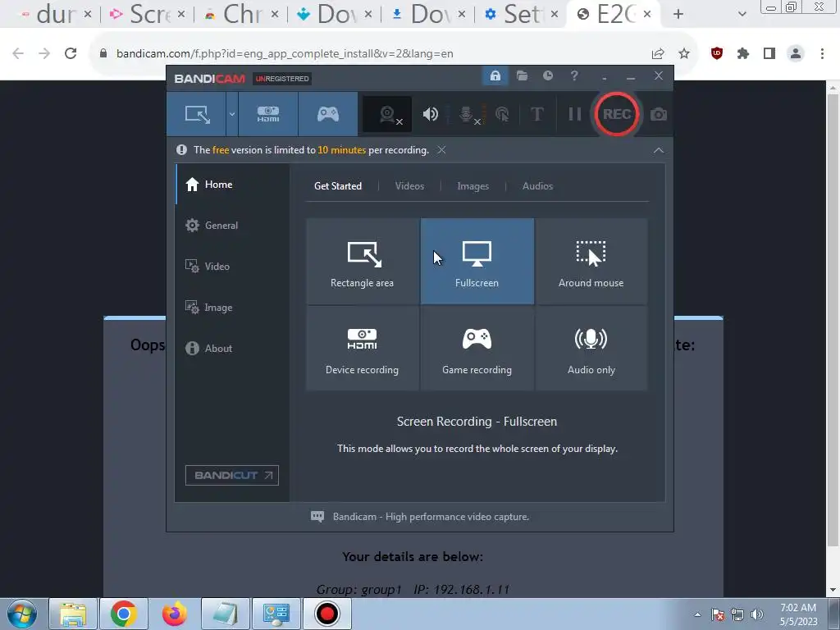Image resolution: width=840 pixels, height=630 pixels.
Task: Open Home section in sidebar
Action: (x=232, y=185)
